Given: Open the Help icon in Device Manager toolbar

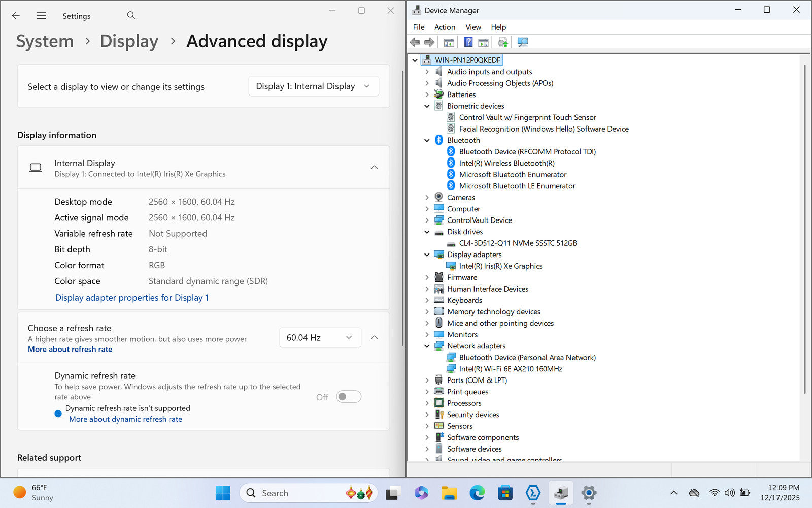Looking at the screenshot, I should tap(468, 42).
